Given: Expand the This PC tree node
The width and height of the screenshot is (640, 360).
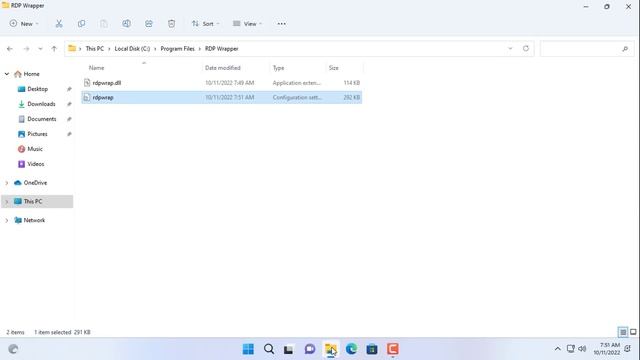Looking at the screenshot, I should [7, 202].
